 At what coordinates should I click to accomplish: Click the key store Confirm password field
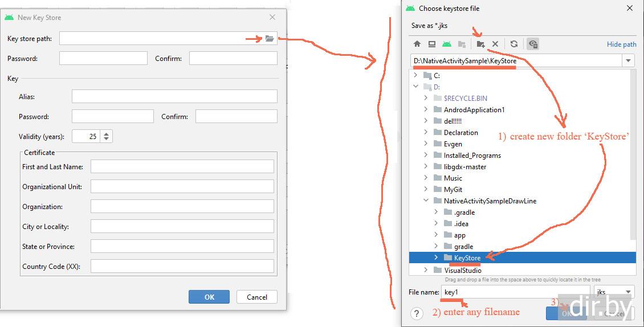(233, 58)
